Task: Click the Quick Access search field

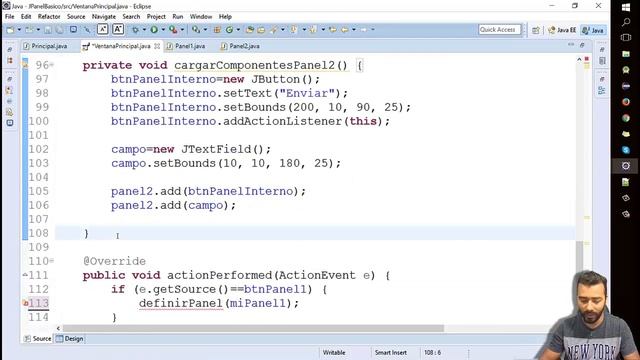Action: point(500,29)
